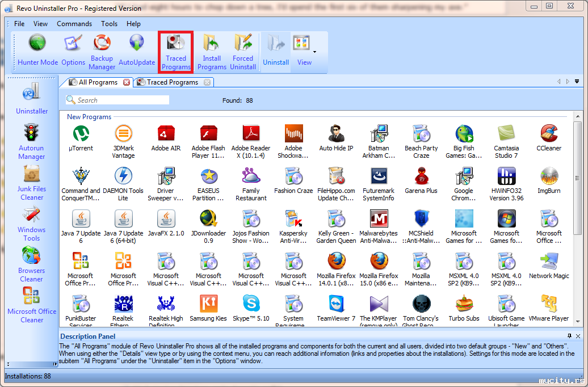Start Forced Uninstall from the toolbar
The image size is (588, 387).
(242, 52)
